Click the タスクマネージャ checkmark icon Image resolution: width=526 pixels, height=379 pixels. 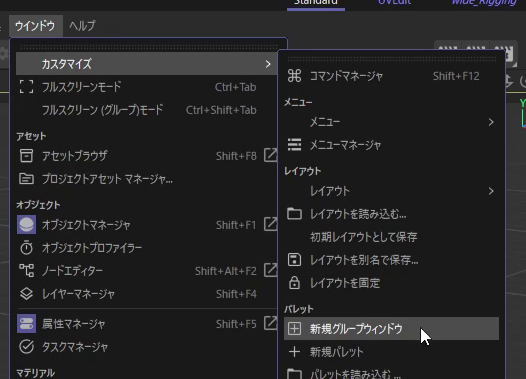coord(27,347)
